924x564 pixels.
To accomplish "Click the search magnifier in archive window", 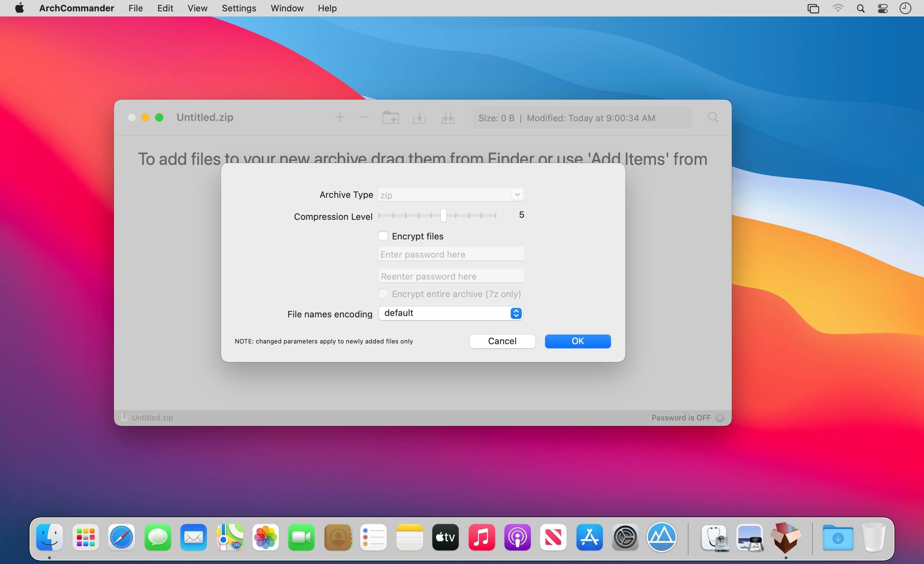I will click(x=713, y=117).
